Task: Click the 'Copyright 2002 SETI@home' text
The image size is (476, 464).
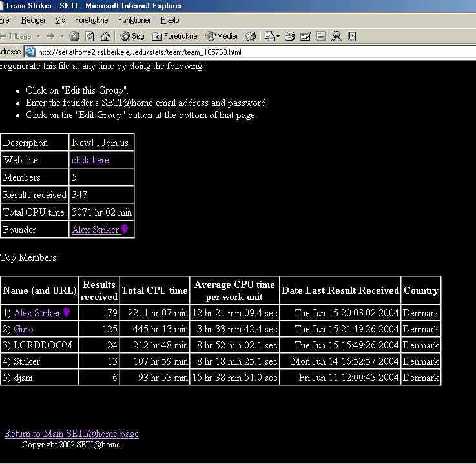Action: click(x=71, y=445)
